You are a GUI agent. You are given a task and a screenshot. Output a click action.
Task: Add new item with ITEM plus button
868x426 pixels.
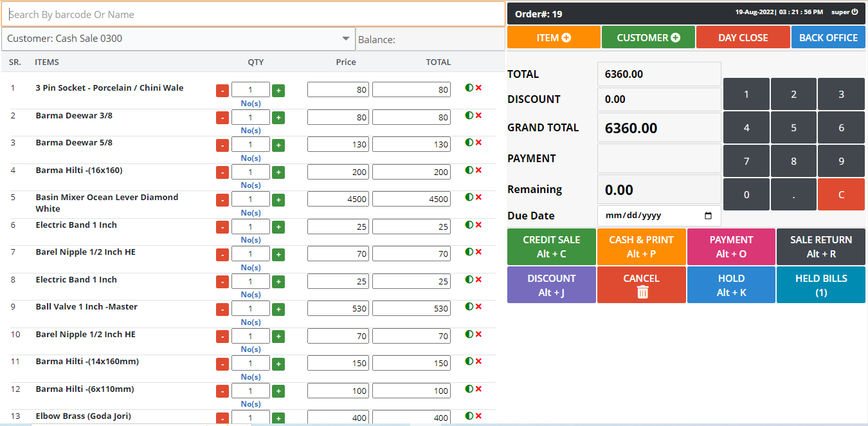pos(554,37)
